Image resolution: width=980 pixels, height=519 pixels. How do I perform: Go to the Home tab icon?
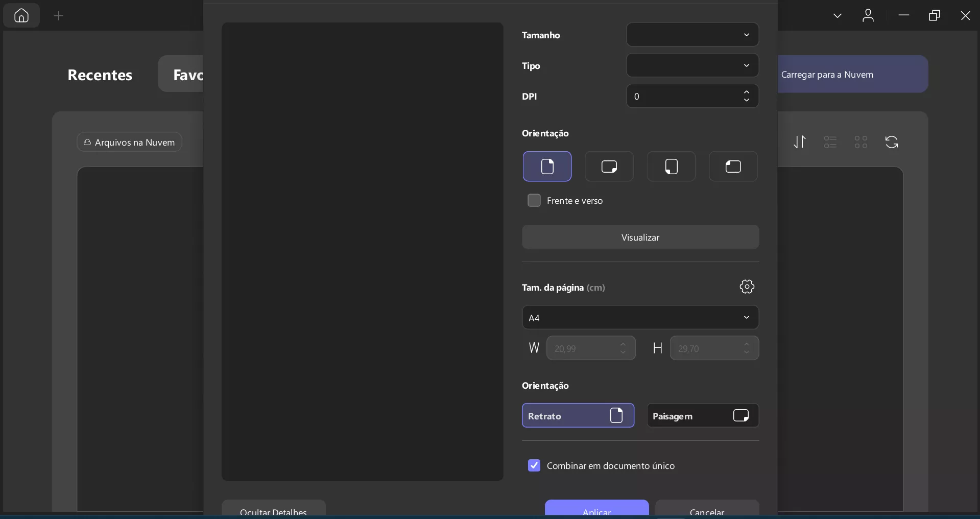coord(21,16)
